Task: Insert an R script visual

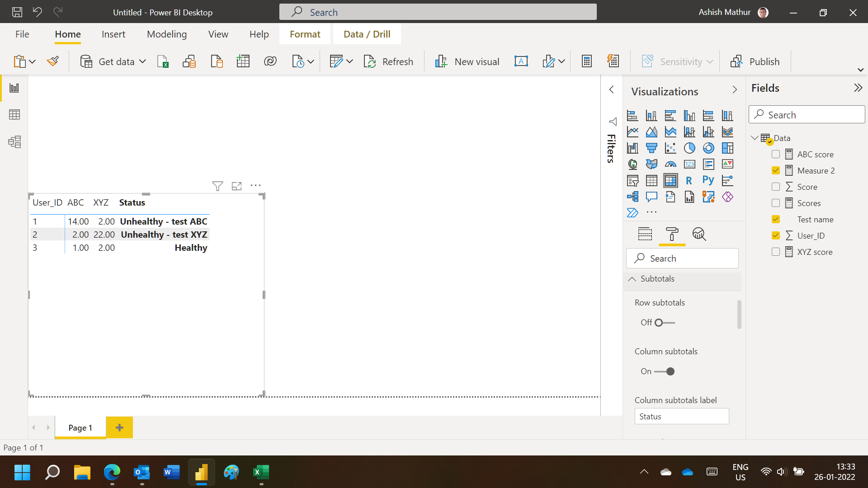Action: [689, 181]
